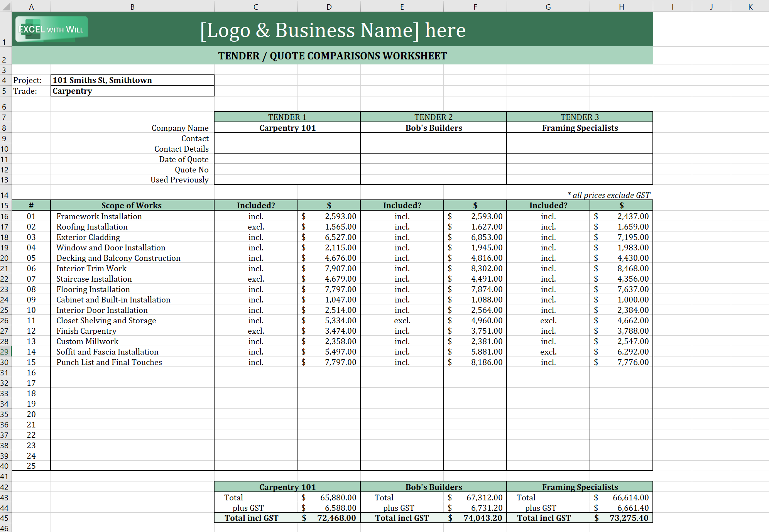The height and width of the screenshot is (532, 769).
Task: Click the Framework Installation scope item
Action: [99, 216]
